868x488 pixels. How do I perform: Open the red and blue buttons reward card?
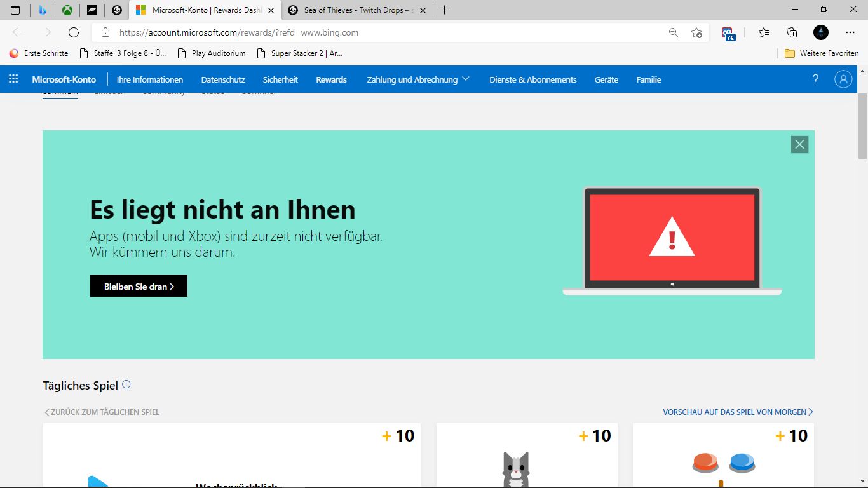click(724, 455)
